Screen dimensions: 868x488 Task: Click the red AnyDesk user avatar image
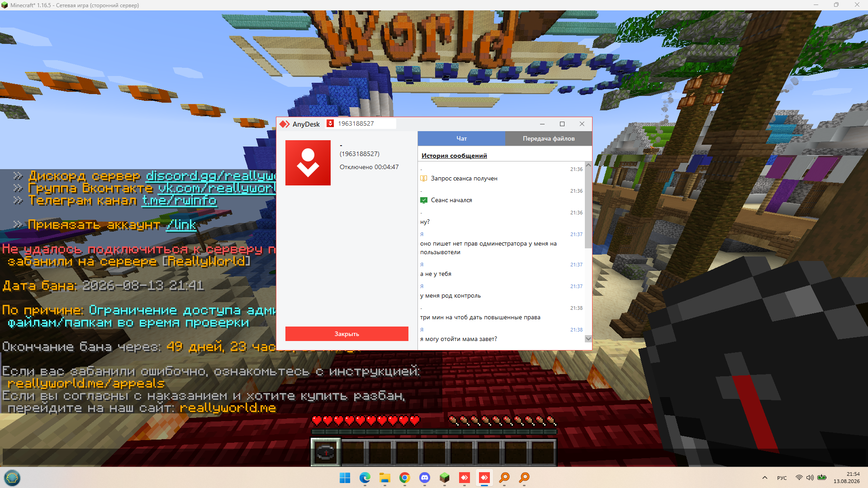(308, 163)
